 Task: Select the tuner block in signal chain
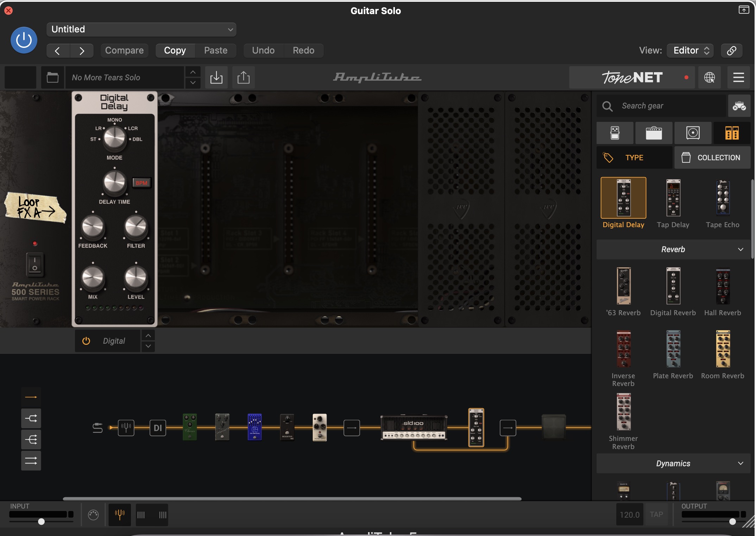(126, 428)
